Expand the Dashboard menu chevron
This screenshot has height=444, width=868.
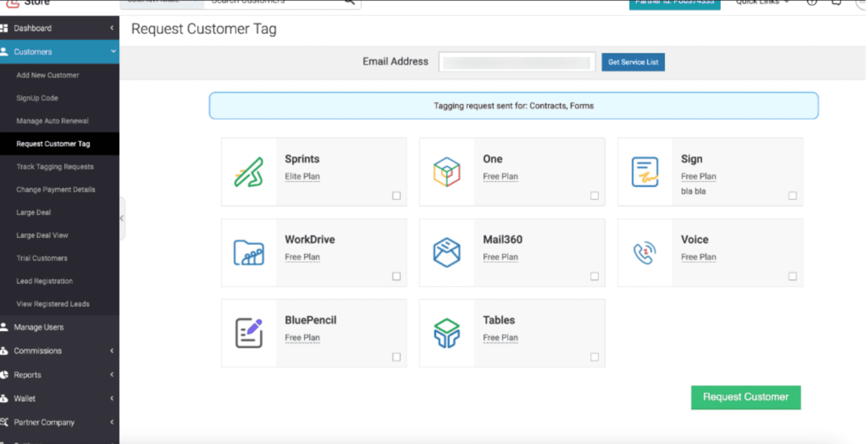click(112, 28)
